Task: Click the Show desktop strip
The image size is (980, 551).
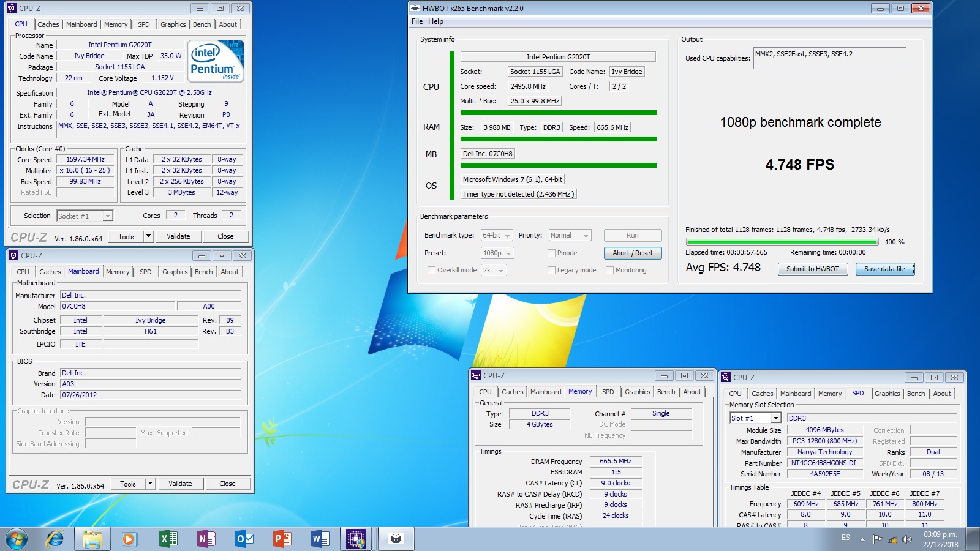Action: tap(974, 539)
